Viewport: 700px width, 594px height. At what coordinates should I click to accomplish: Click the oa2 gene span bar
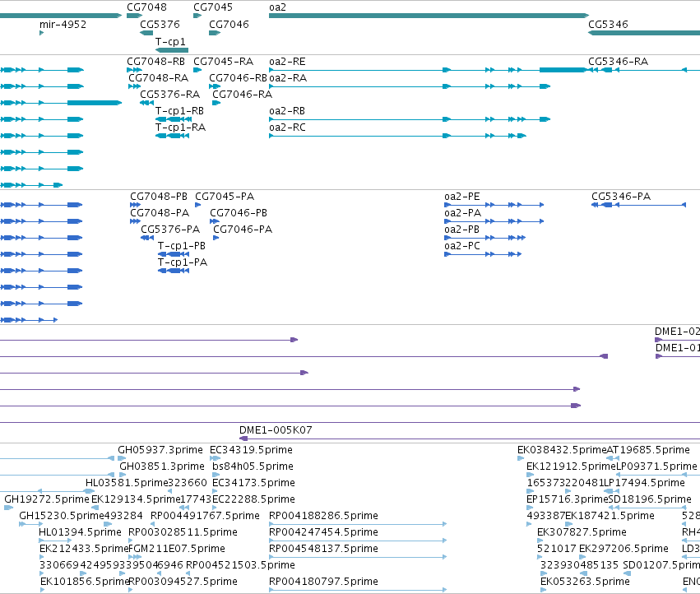(x=429, y=16)
